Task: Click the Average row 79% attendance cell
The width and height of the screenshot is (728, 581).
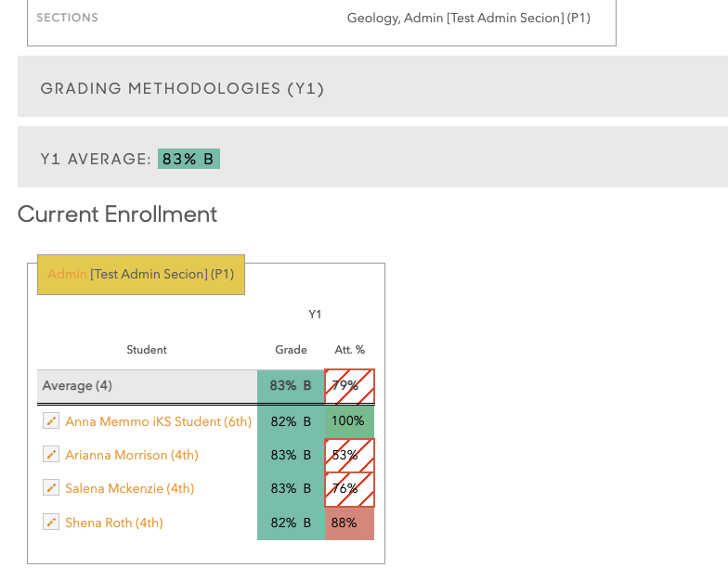Action: pos(349,386)
